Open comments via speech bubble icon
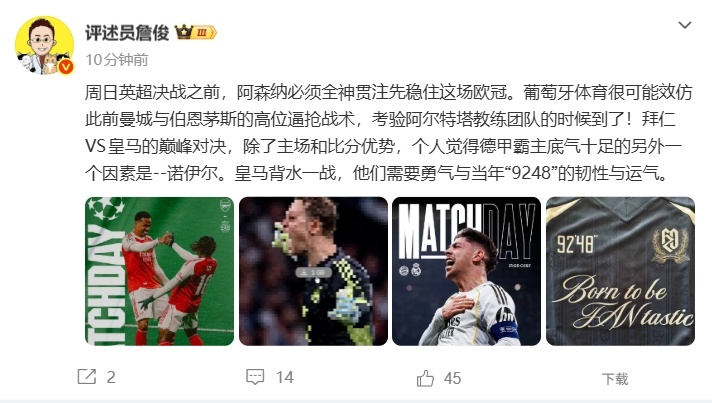This screenshot has width=712, height=403. coord(255,377)
